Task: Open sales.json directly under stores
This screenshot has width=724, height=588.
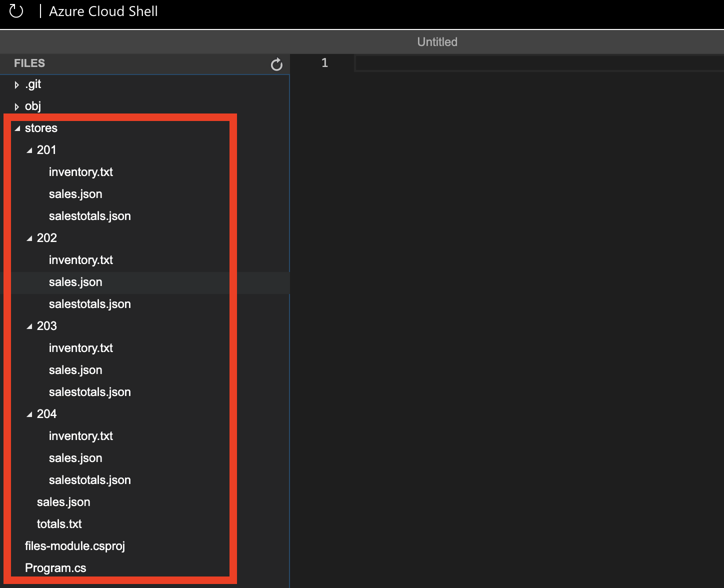Action: [63, 502]
